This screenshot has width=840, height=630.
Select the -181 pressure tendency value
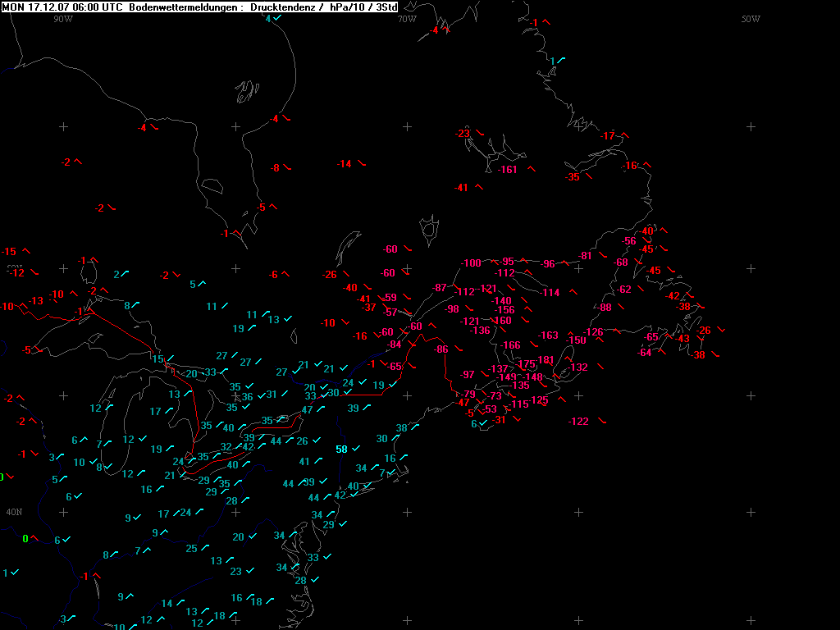point(545,360)
